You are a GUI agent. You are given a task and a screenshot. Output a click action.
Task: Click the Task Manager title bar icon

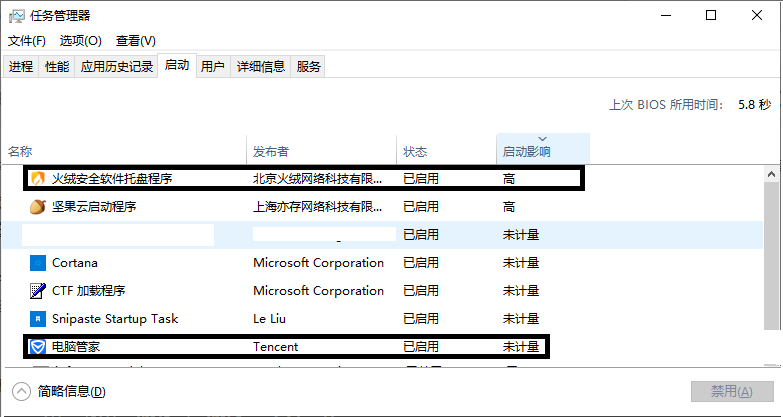[x=16, y=16]
